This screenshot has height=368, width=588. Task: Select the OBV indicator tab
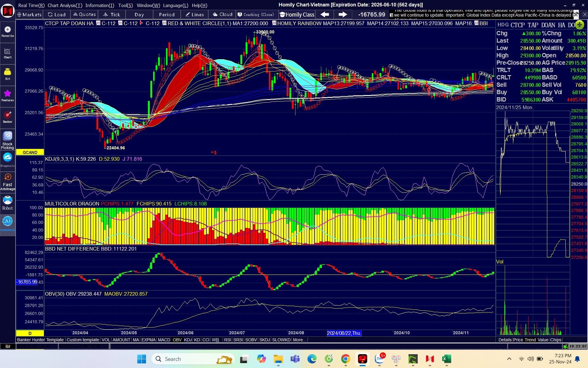tap(177, 340)
